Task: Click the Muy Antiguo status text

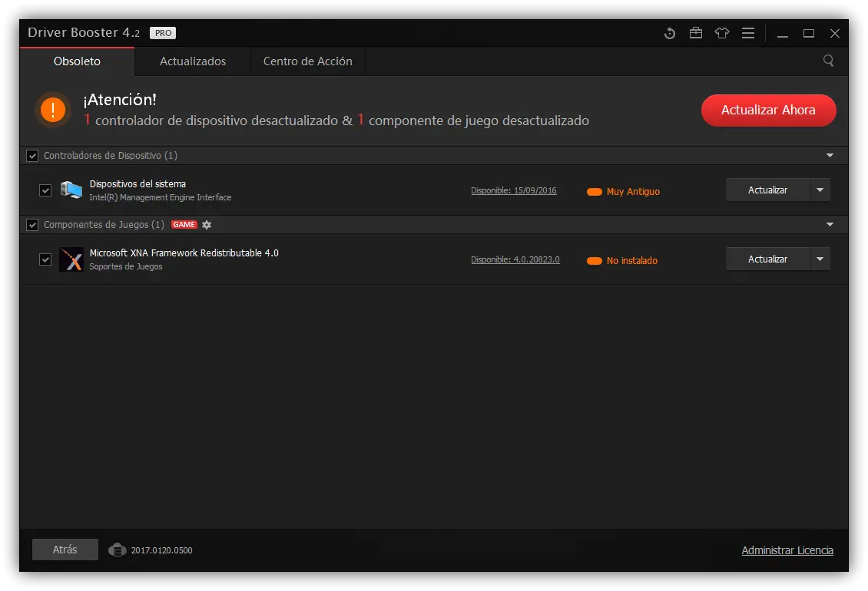Action: (633, 191)
